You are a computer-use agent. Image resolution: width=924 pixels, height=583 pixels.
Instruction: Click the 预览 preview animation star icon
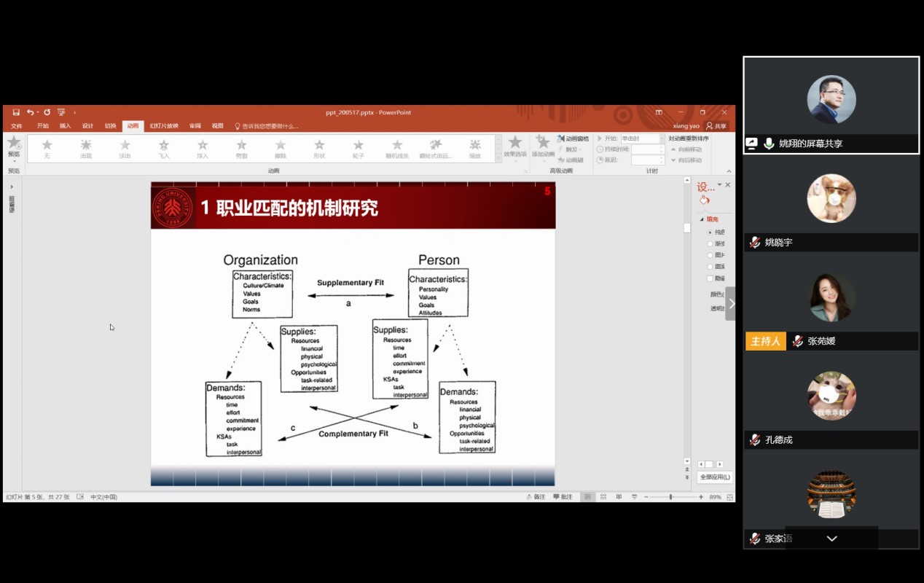tap(14, 144)
